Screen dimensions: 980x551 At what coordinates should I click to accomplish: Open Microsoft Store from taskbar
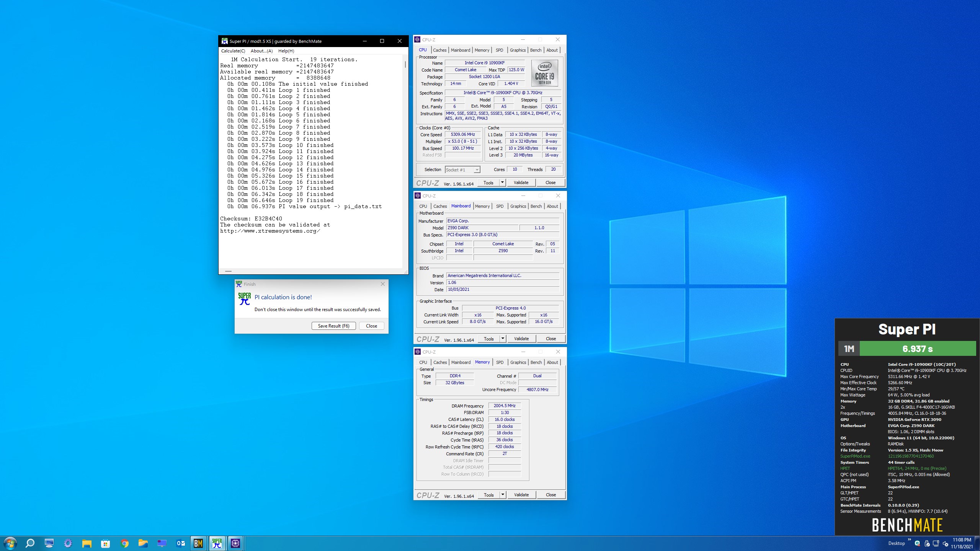click(x=105, y=543)
